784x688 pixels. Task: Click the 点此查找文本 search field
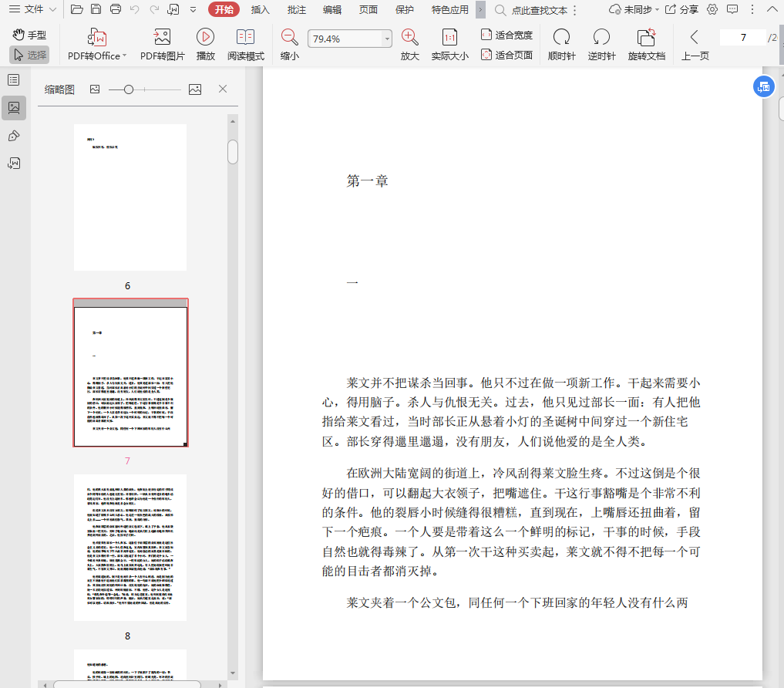539,10
